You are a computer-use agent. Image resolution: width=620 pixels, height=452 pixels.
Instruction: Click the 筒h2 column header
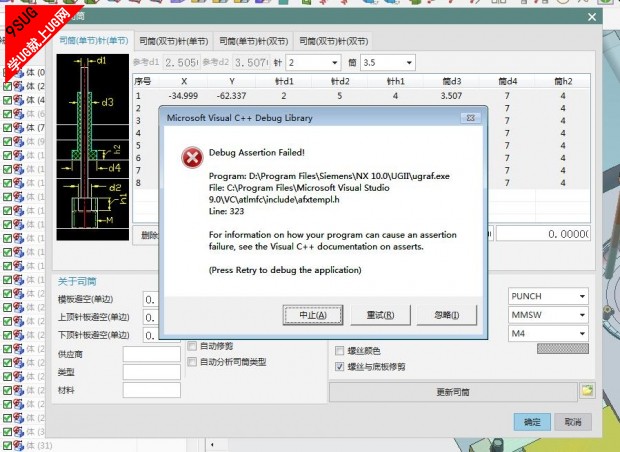pos(563,81)
